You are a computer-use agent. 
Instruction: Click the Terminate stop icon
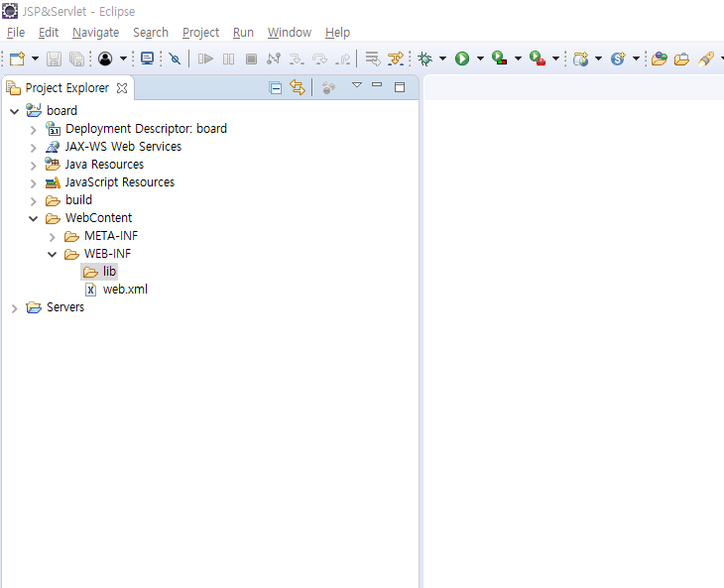point(251,59)
